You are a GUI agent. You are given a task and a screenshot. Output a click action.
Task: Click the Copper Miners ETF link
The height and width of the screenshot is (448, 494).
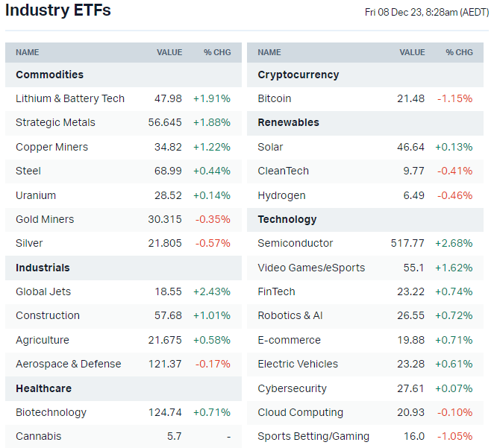51,147
